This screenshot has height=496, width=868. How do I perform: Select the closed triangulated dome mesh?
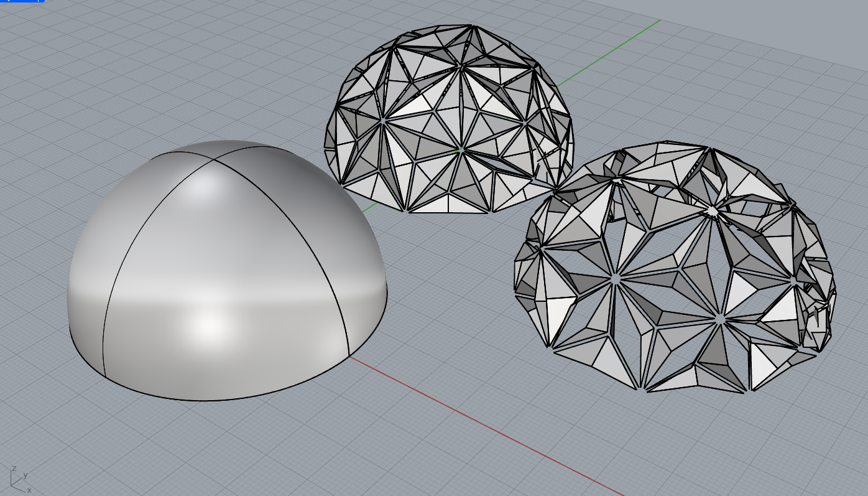pos(449,118)
